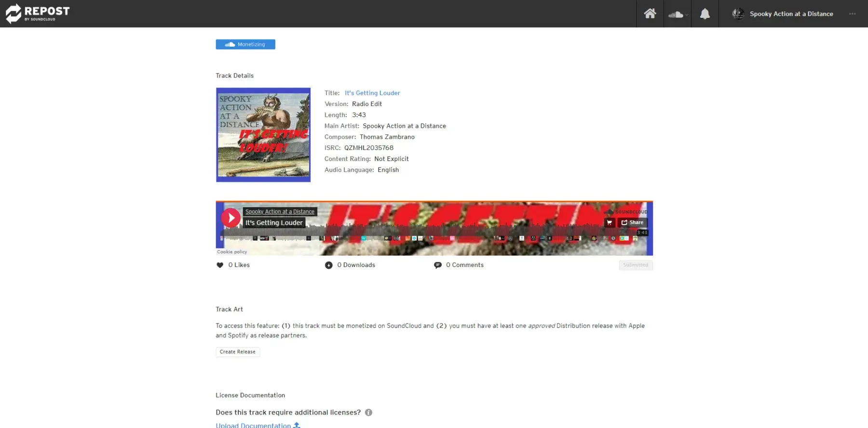Click the Repost by SoundCloud logo
868x428 pixels.
38,13
